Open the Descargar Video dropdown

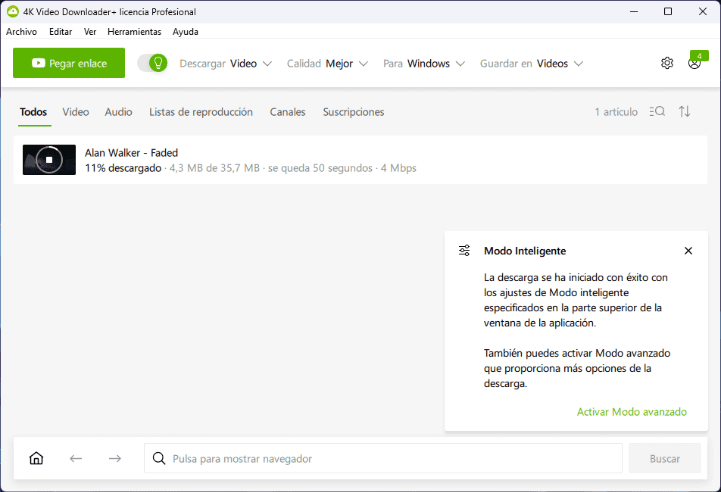click(226, 63)
